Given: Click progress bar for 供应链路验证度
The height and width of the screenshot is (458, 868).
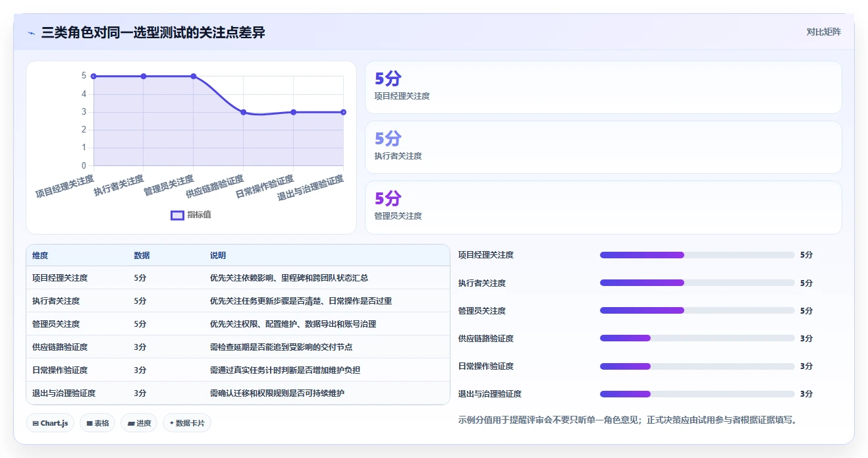Looking at the screenshot, I should point(697,338).
